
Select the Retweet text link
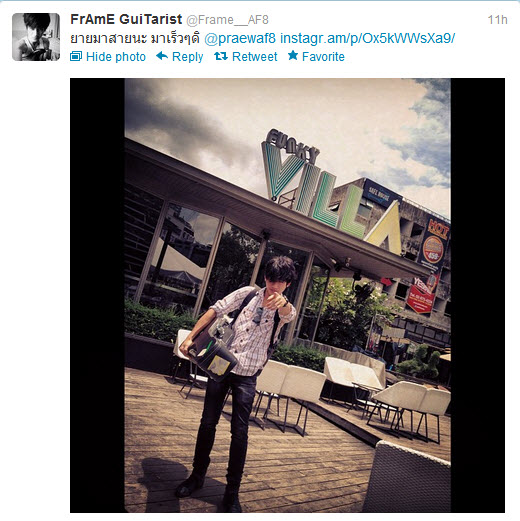click(255, 57)
